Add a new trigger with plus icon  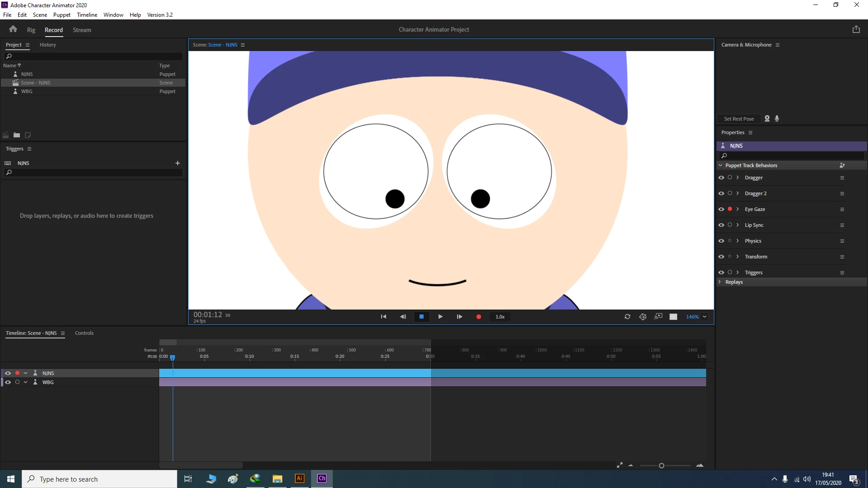pos(178,163)
